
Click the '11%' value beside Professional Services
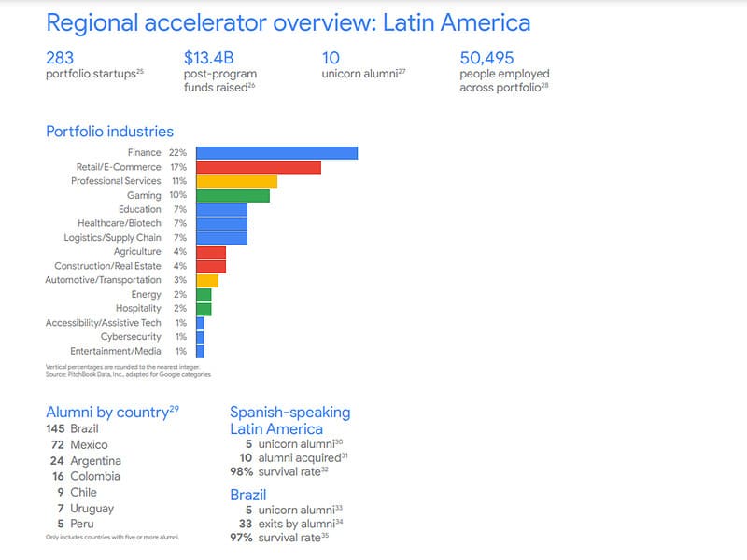pos(179,181)
